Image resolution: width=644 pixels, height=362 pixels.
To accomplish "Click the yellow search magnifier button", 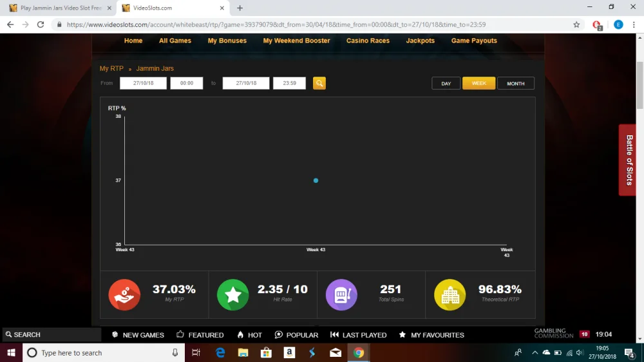I will (319, 83).
